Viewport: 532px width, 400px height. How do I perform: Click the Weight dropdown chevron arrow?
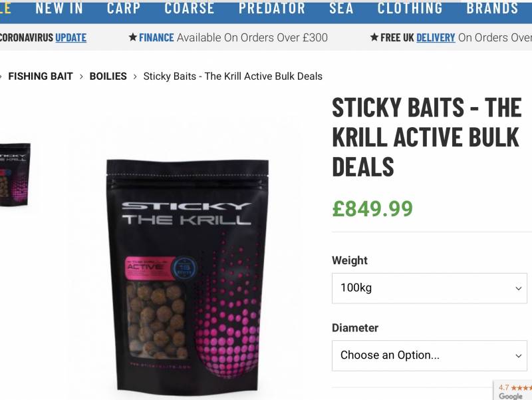pyautogui.click(x=519, y=289)
